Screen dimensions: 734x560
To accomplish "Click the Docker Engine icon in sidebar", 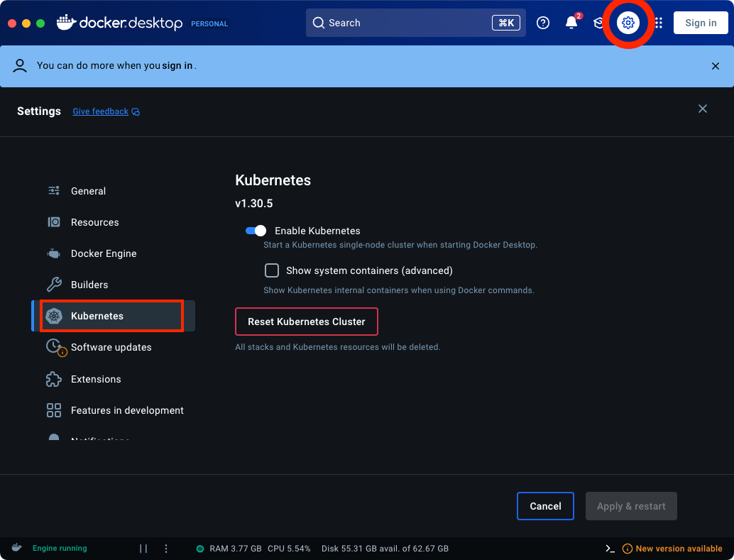I will (54, 253).
